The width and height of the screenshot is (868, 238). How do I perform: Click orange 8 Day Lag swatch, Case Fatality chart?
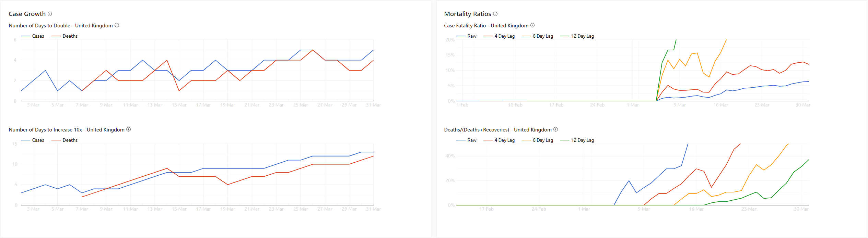(526, 36)
